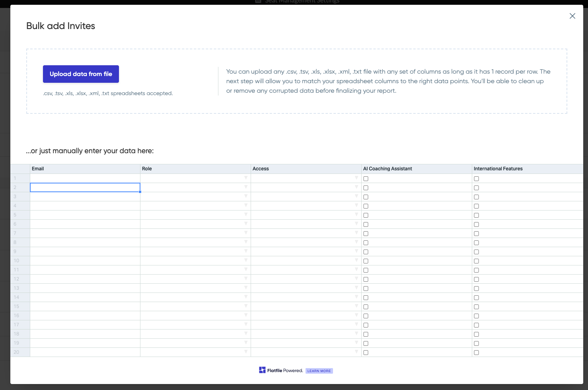Image resolution: width=588 pixels, height=390 pixels.
Task: Check AI Coaching Assistant in row 1
Action: (x=366, y=179)
